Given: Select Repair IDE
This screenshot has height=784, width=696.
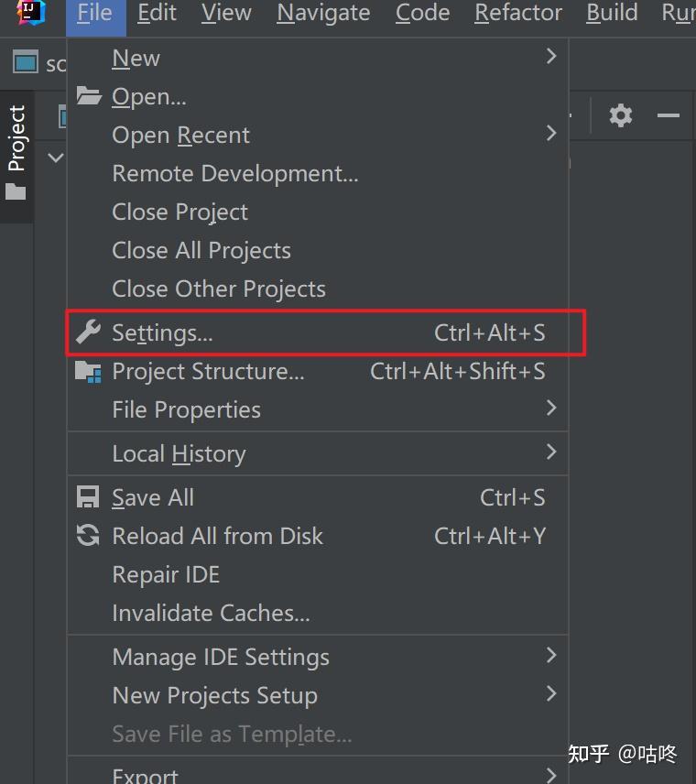Looking at the screenshot, I should coord(166,574).
